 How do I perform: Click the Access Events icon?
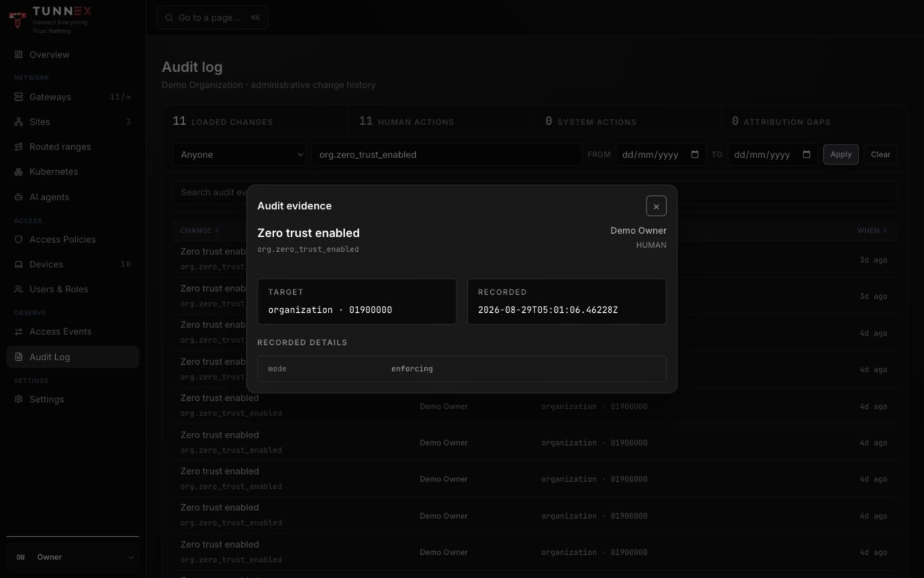(19, 331)
